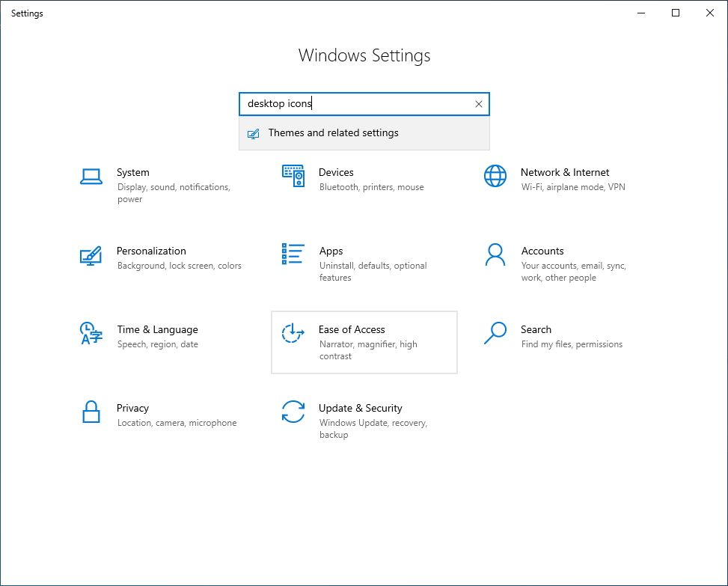This screenshot has width=728, height=586.
Task: Click the Apps list icon
Action: coord(293,255)
